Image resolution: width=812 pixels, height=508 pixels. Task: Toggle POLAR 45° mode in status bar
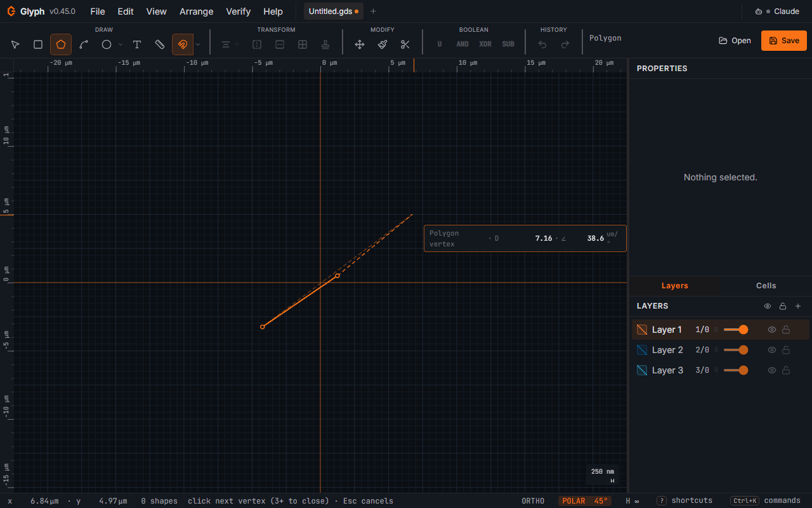585,501
